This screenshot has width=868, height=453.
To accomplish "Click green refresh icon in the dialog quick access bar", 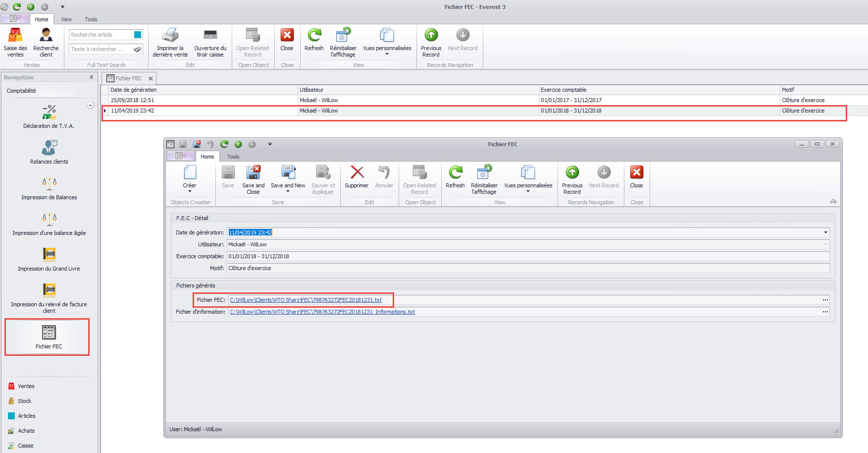I will 224,144.
